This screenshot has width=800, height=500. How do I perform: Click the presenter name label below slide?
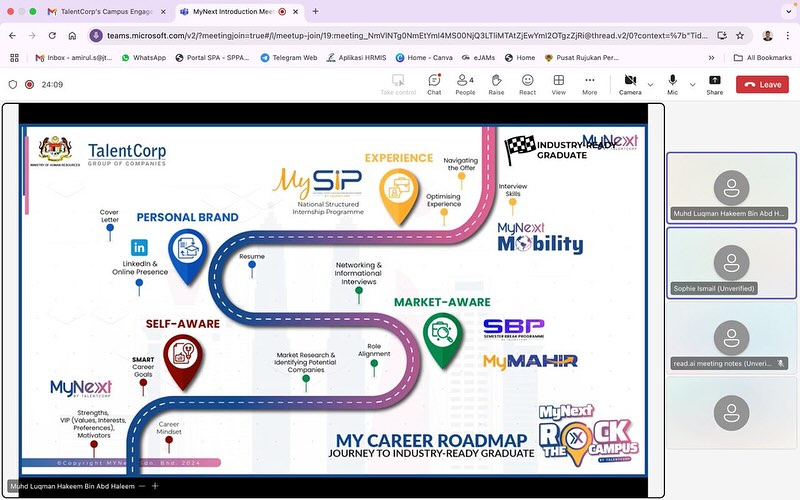click(72, 486)
